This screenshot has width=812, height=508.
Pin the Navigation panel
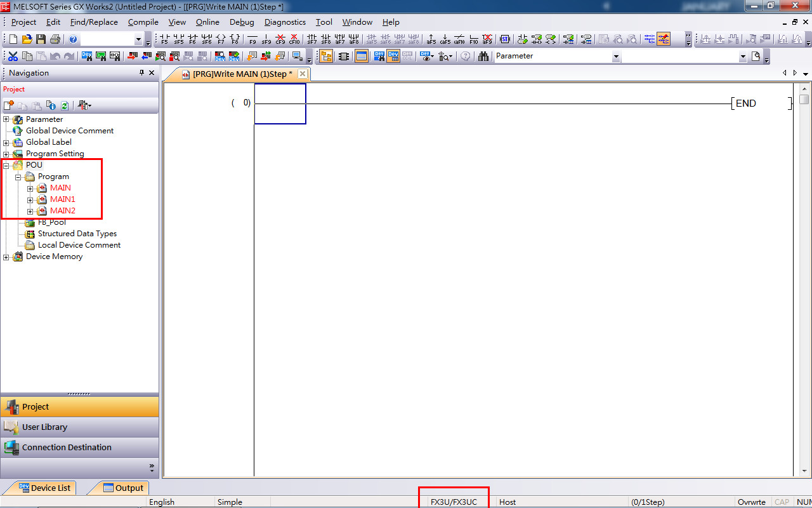point(141,73)
